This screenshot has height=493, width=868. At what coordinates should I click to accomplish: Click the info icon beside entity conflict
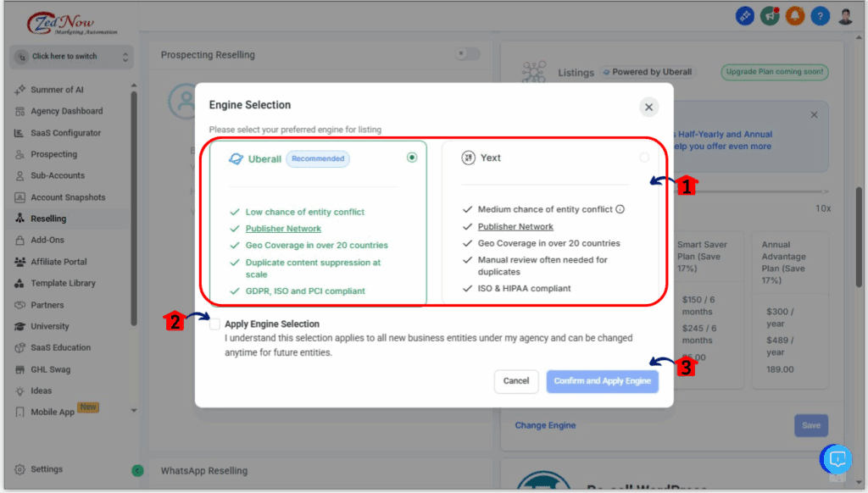click(x=620, y=209)
